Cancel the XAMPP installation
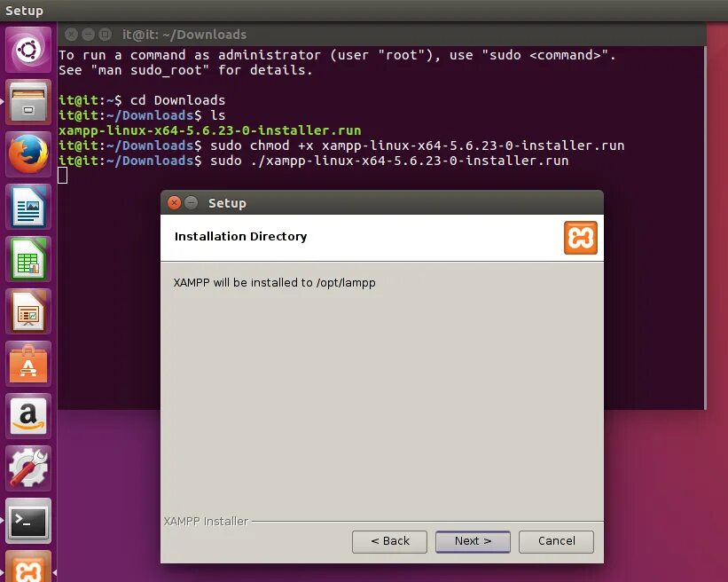This screenshot has width=728, height=582. click(556, 541)
